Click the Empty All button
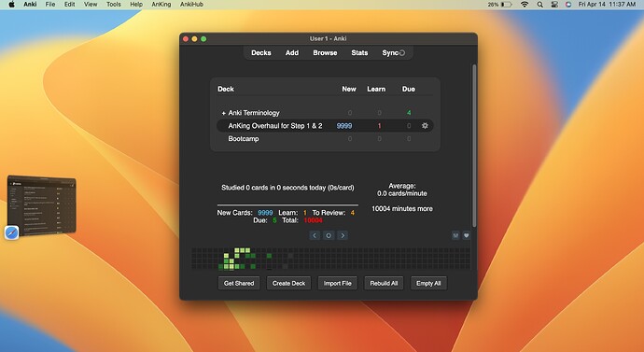This screenshot has height=352, width=644. click(x=428, y=283)
